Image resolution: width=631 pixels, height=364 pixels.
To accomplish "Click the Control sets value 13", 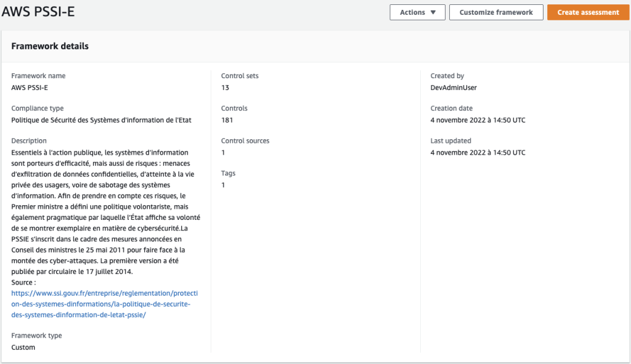I will 225,87.
